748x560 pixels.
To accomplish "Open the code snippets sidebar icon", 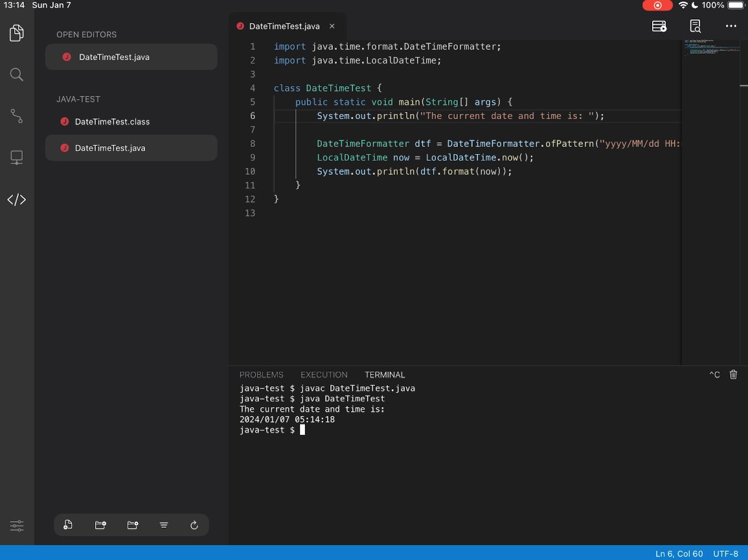I will point(16,199).
